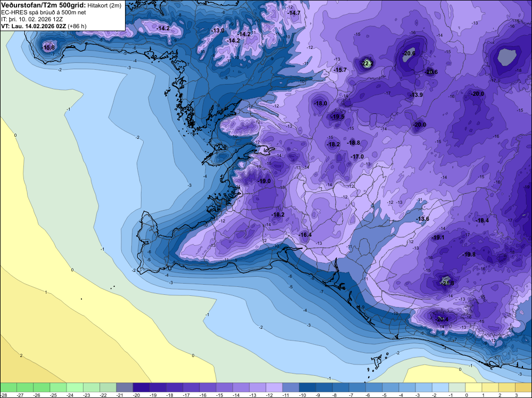
Task: Click the 'Veðurstofan/T2m 500grid:' title text
Action: click(x=44, y=5)
